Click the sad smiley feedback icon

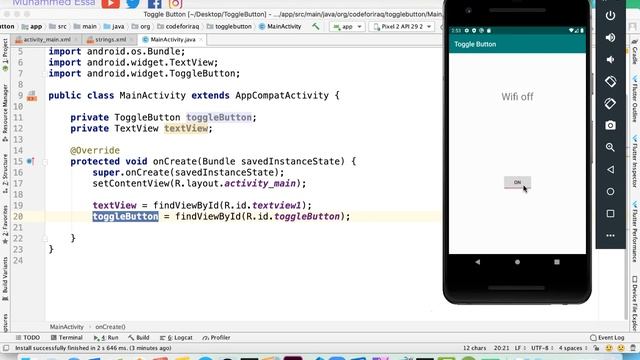tap(621, 348)
